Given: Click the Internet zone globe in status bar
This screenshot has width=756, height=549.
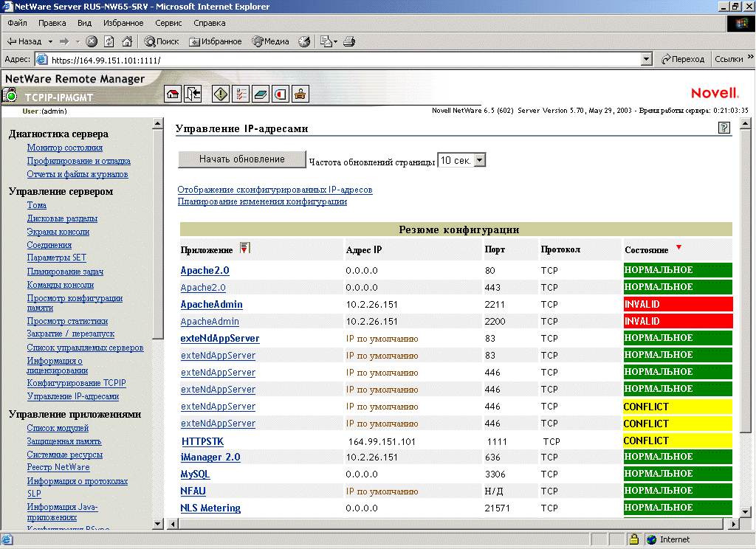Looking at the screenshot, I should click(x=652, y=539).
